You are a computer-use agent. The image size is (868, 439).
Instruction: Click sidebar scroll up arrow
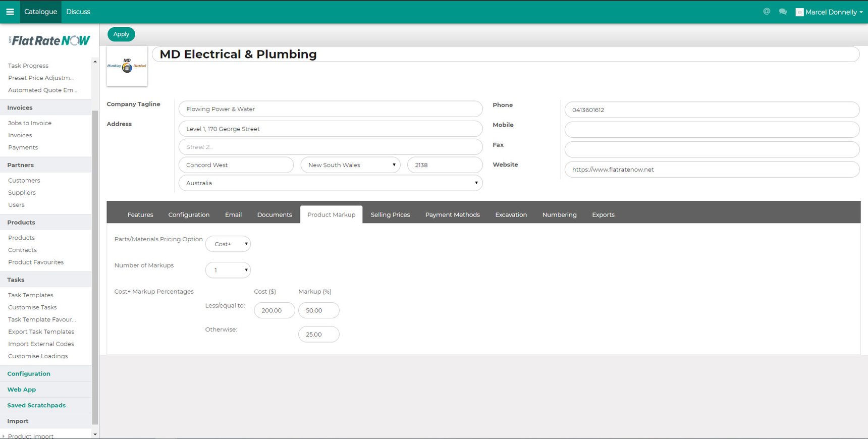[95, 62]
